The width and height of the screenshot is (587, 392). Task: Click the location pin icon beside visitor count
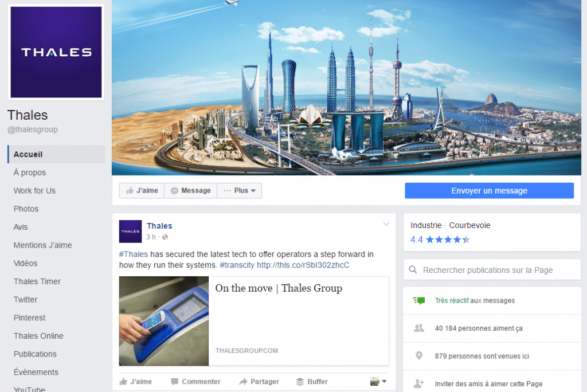pos(419,356)
